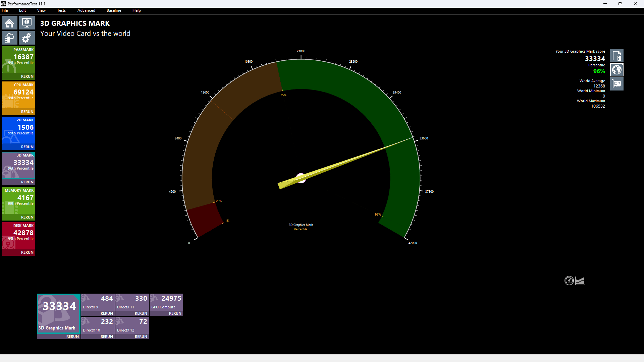Image resolution: width=644 pixels, height=362 pixels.
Task: Click the World Maximum 106532 value
Action: [x=598, y=106]
